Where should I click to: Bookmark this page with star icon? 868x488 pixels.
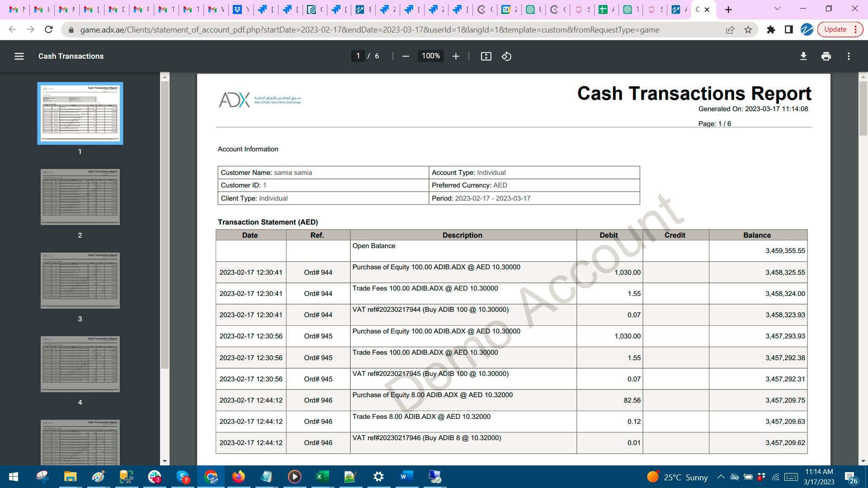(x=748, y=30)
